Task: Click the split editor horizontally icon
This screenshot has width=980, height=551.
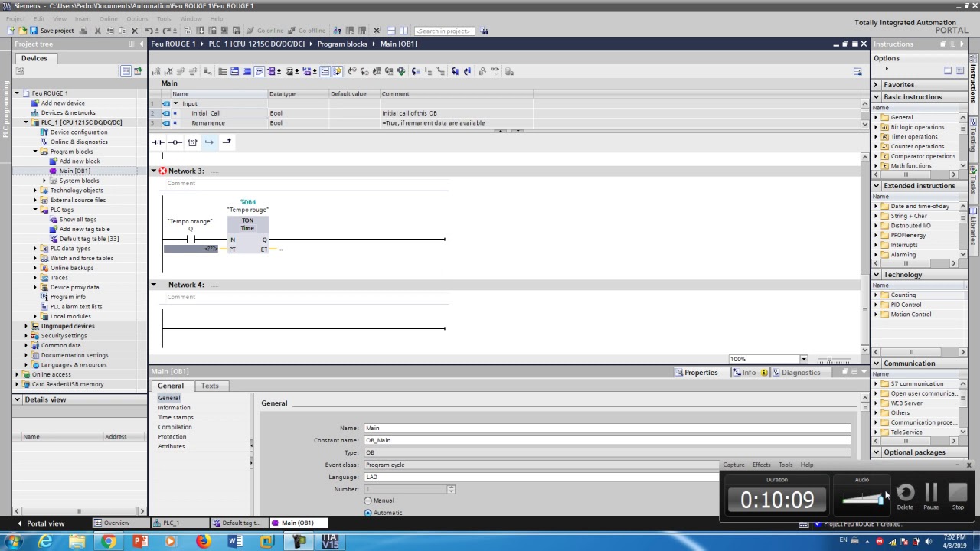Action: (391, 31)
